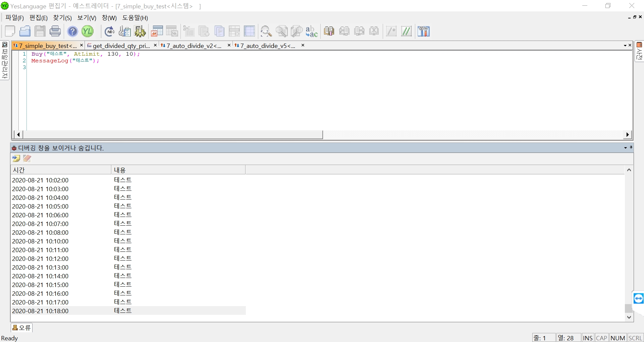Viewport: 644px width, 342px height.
Task: Click the printer icon in toolbar
Action: click(55, 31)
